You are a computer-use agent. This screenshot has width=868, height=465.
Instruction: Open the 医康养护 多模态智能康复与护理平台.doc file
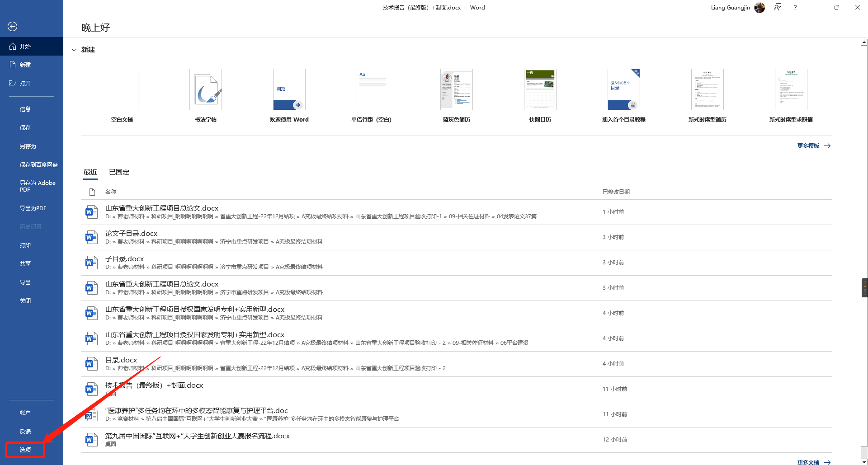(x=457, y=414)
